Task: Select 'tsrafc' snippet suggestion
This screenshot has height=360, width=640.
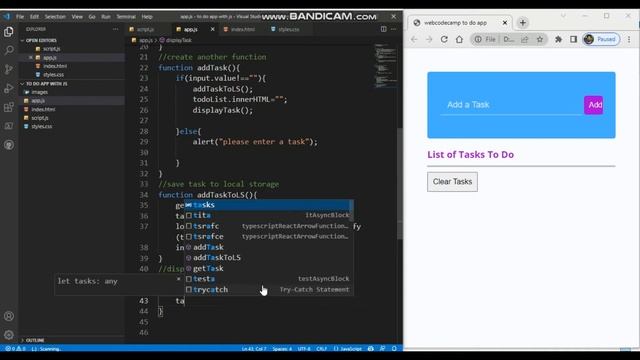Action: tap(267, 226)
